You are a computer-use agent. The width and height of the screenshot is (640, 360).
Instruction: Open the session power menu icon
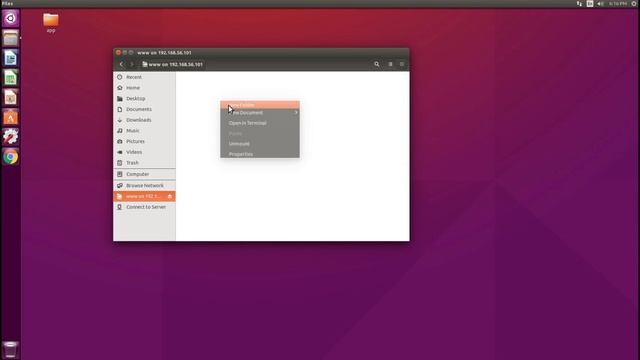pos(634,4)
